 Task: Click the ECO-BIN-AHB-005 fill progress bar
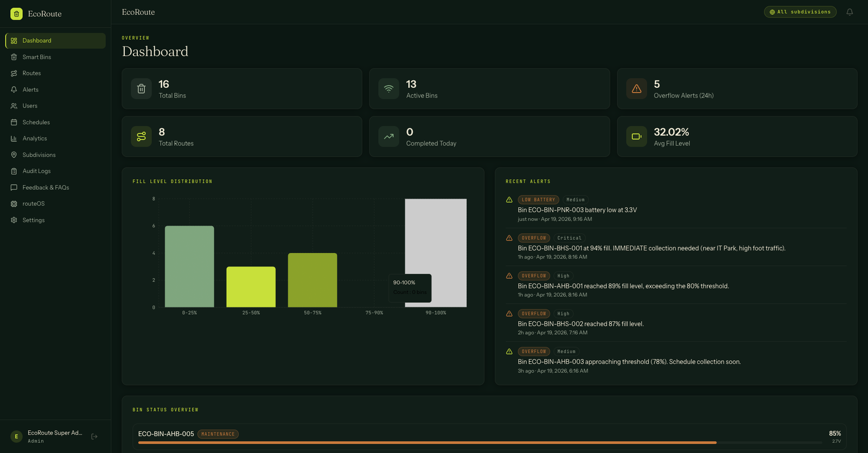coord(480,443)
